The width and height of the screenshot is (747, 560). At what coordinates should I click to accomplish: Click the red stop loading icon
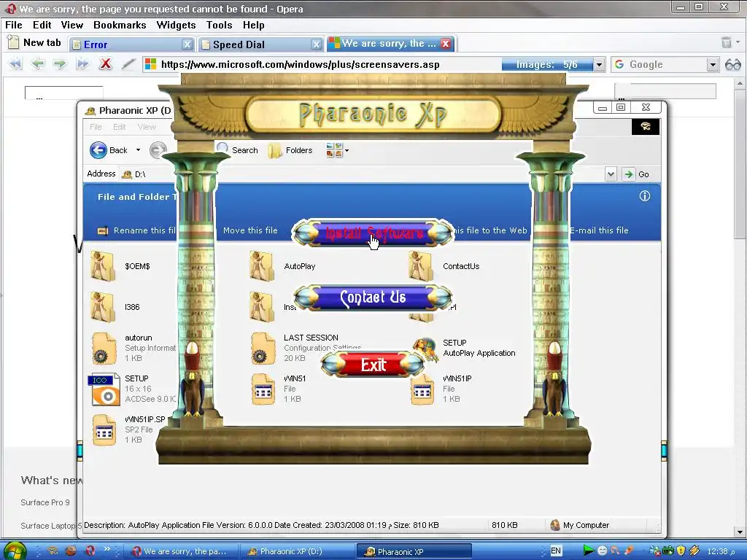click(105, 64)
